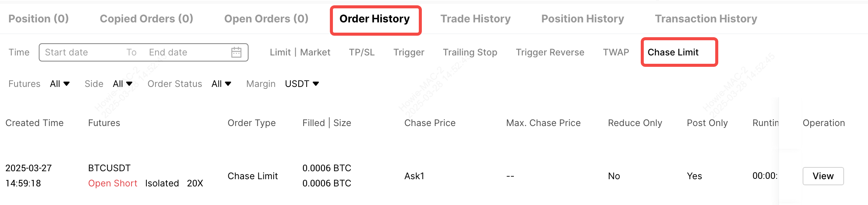The width and height of the screenshot is (868, 205).
Task: Filter orders by TWAP type
Action: (x=616, y=52)
